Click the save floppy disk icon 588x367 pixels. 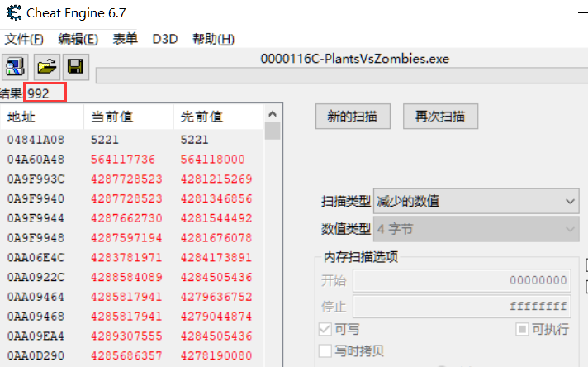tap(76, 67)
